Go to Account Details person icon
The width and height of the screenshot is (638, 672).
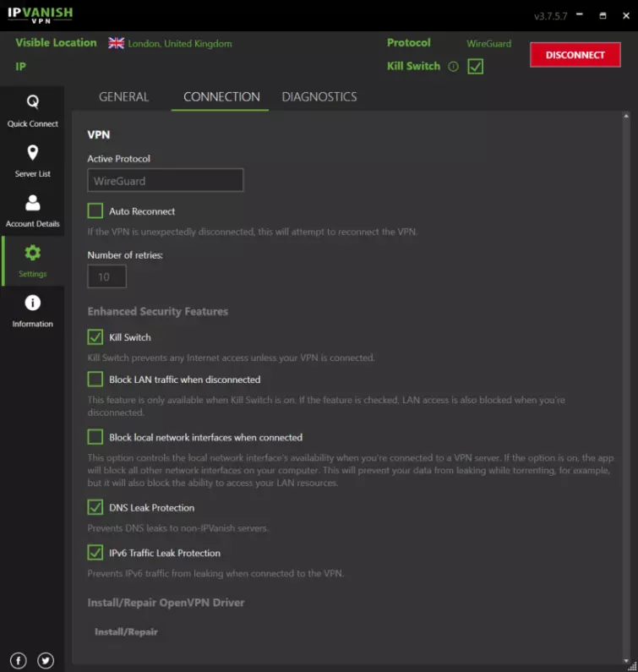point(32,203)
